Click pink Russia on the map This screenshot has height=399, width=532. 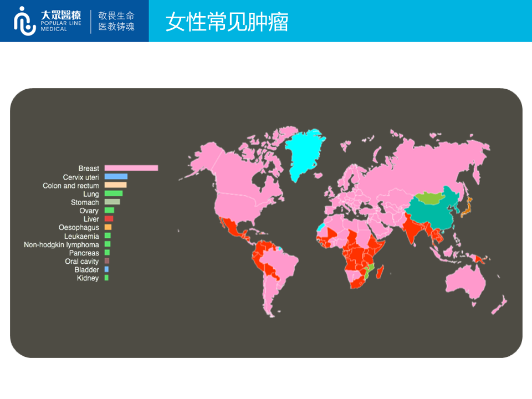click(x=424, y=166)
